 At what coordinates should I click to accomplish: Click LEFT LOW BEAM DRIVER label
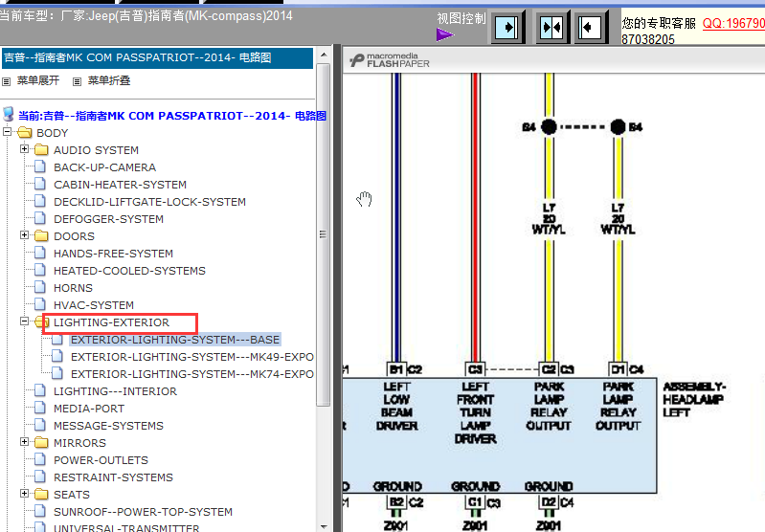click(396, 407)
